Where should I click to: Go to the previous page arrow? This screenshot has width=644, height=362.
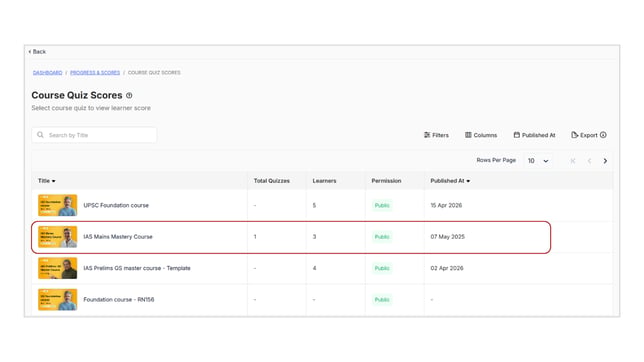pyautogui.click(x=589, y=161)
